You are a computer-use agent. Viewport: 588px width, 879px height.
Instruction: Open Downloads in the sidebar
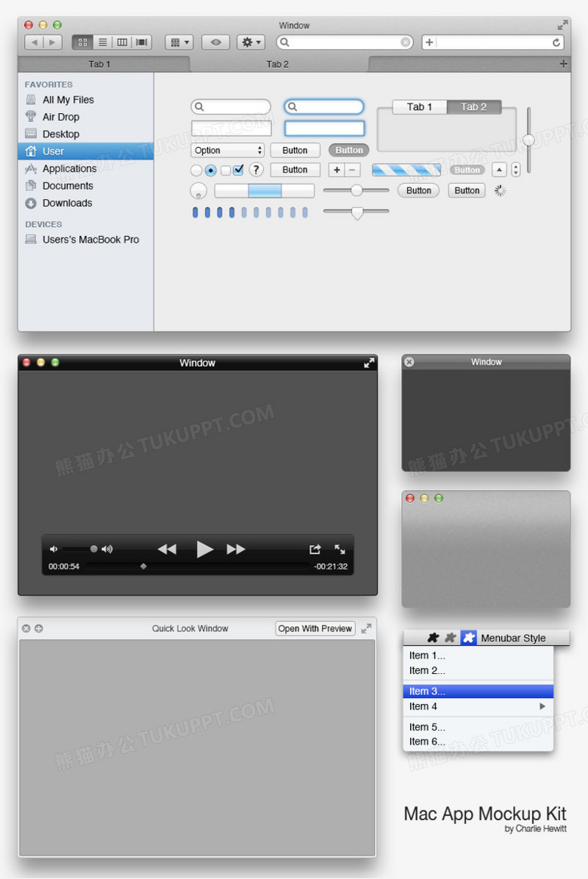tap(66, 203)
